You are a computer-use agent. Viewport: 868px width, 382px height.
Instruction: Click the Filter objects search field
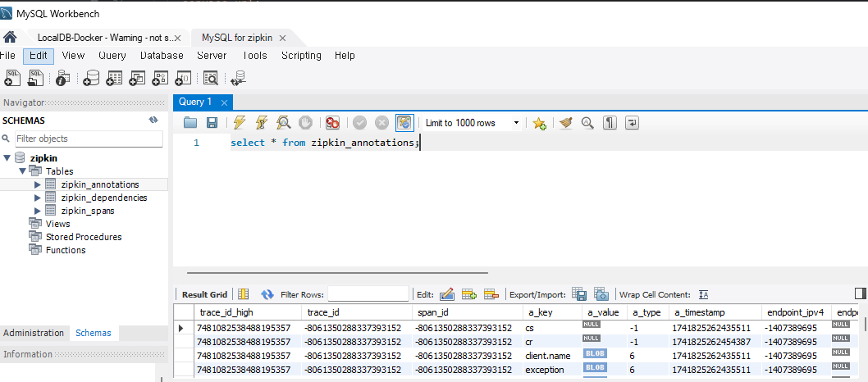pos(88,139)
